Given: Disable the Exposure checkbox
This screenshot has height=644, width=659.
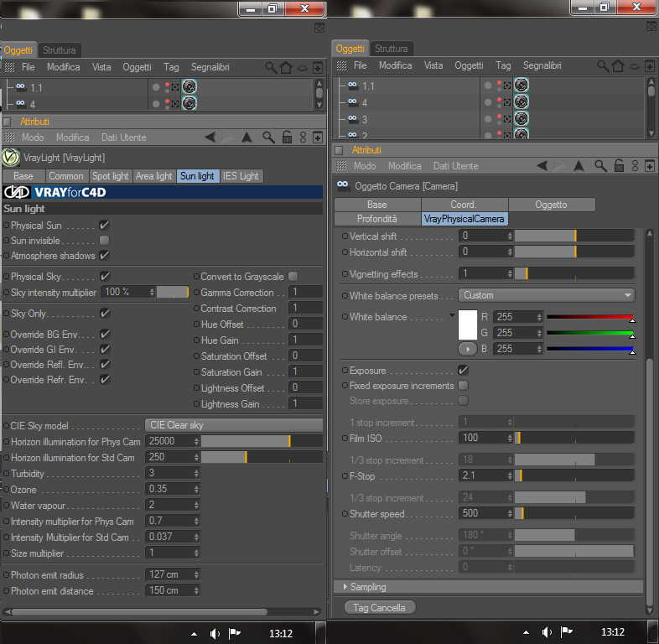Looking at the screenshot, I should click(x=463, y=371).
